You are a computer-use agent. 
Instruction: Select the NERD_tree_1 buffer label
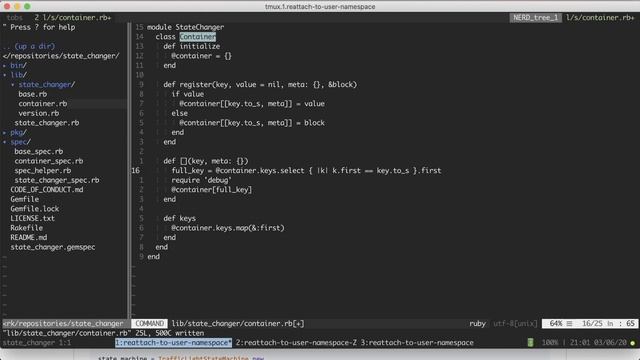(536, 18)
